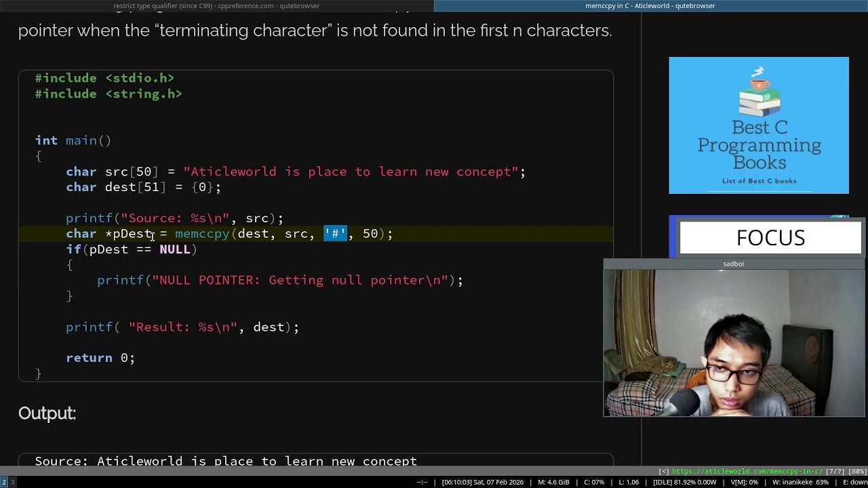Click the date and time in the status bar
Viewport: 868px width, 488px height.
tap(483, 483)
